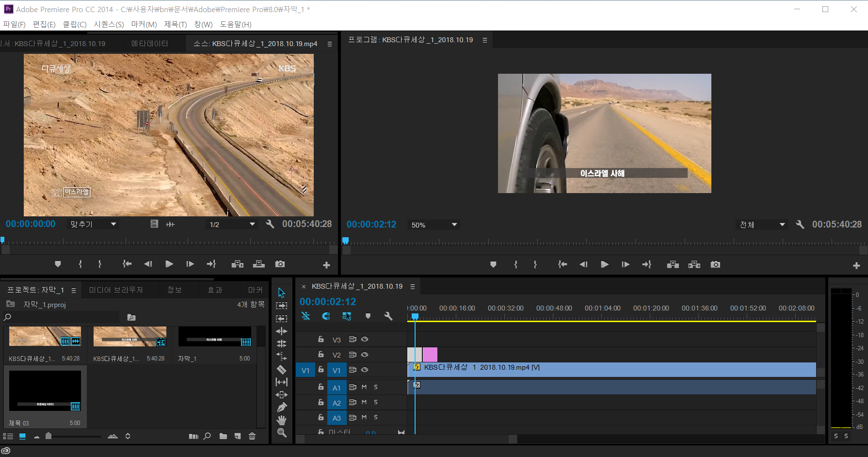Adjust thumbnail size zoom slider in Project panel
The image size is (868, 457).
pos(48,436)
